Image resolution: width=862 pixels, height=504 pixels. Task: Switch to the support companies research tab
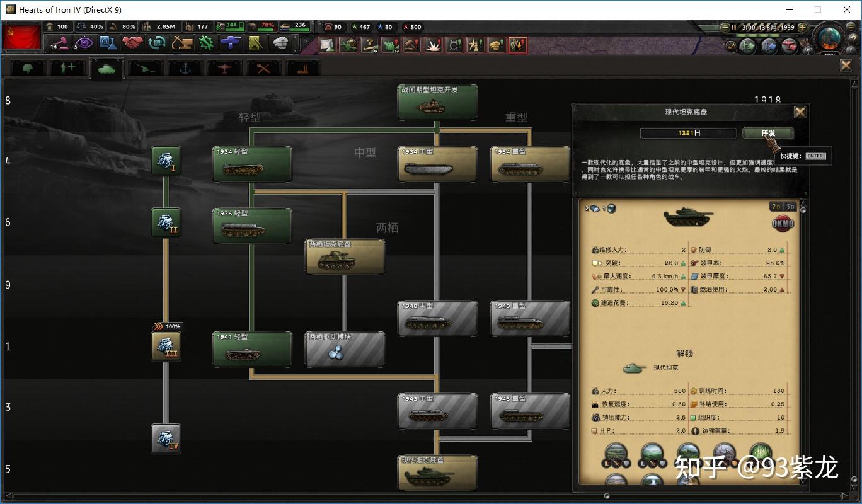click(x=67, y=67)
